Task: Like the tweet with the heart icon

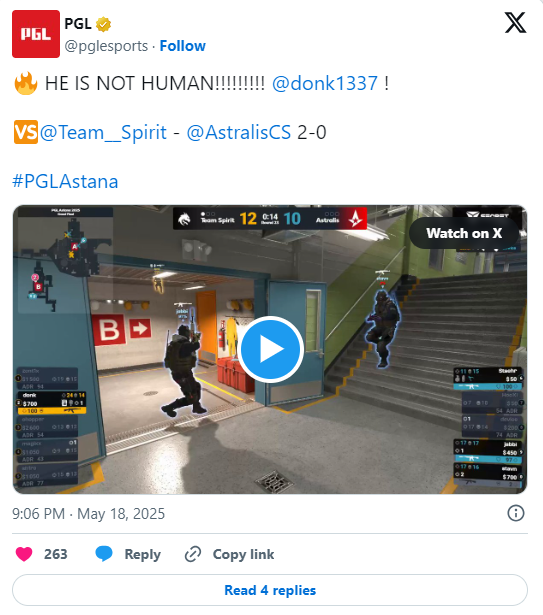Action: click(24, 554)
